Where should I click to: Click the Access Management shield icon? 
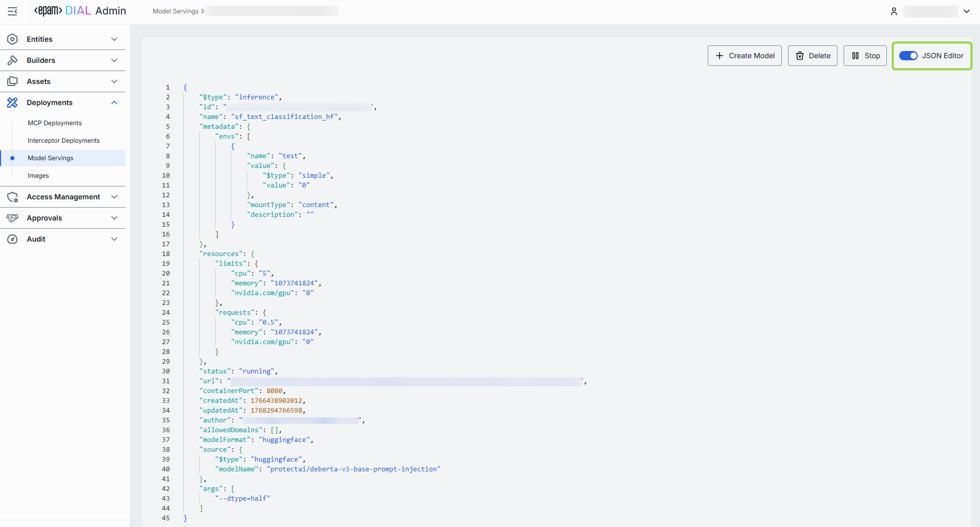[12, 197]
